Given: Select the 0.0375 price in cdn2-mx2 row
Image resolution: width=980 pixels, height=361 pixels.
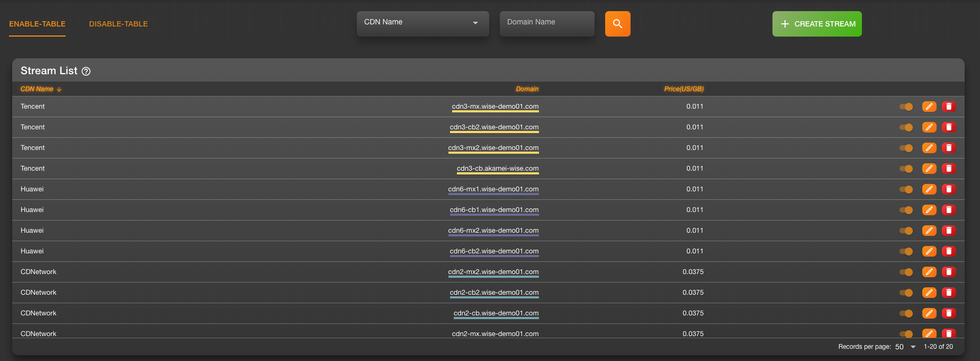Looking at the screenshot, I should coord(693,272).
